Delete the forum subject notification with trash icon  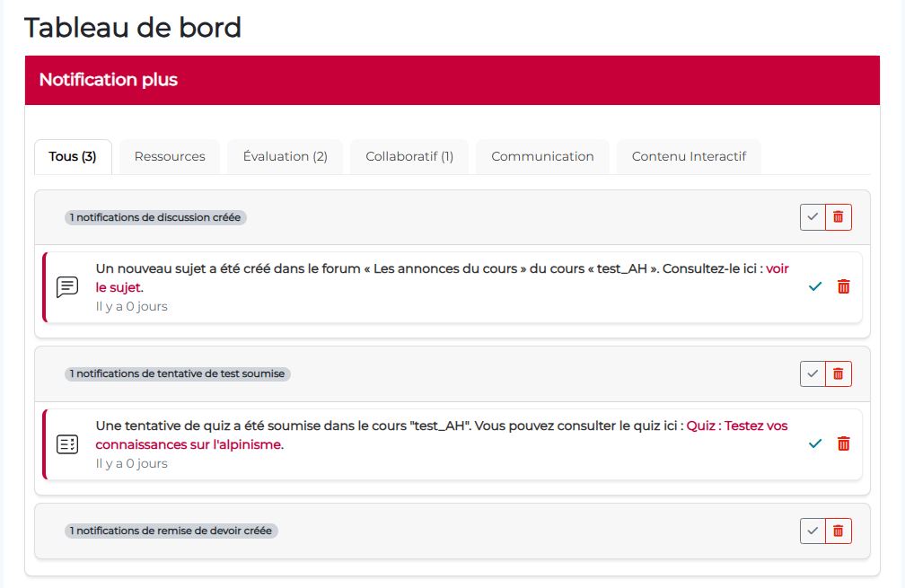tap(843, 286)
